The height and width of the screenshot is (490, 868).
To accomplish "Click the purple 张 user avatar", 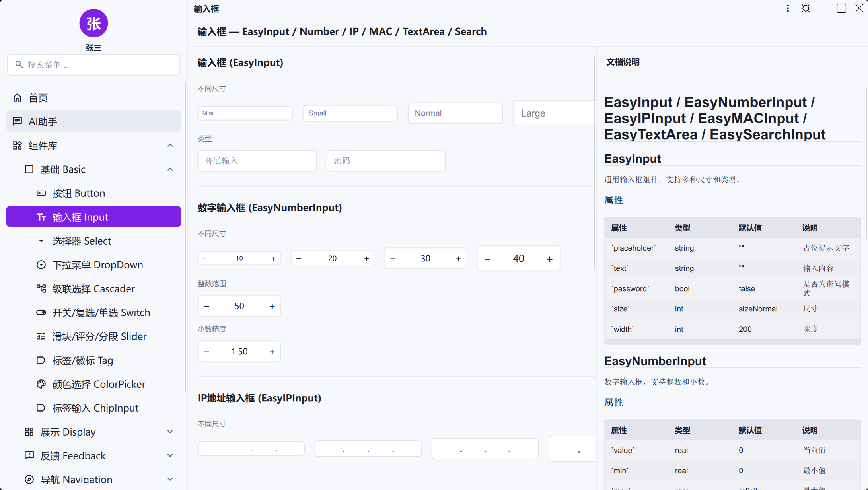I will click(x=93, y=23).
